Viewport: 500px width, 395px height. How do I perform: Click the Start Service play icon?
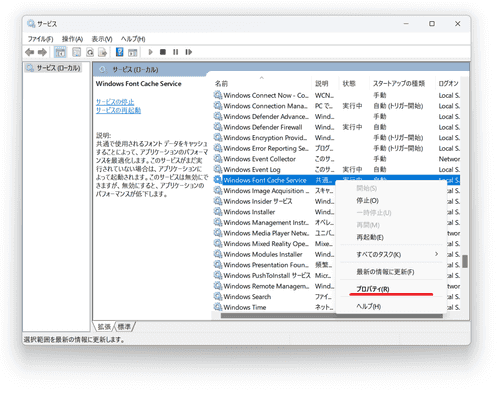pos(150,52)
